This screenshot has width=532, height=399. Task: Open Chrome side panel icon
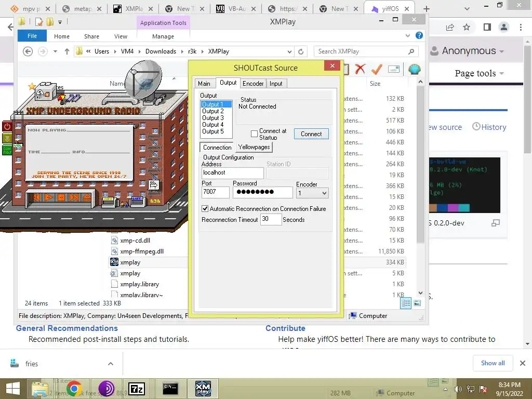487,27
